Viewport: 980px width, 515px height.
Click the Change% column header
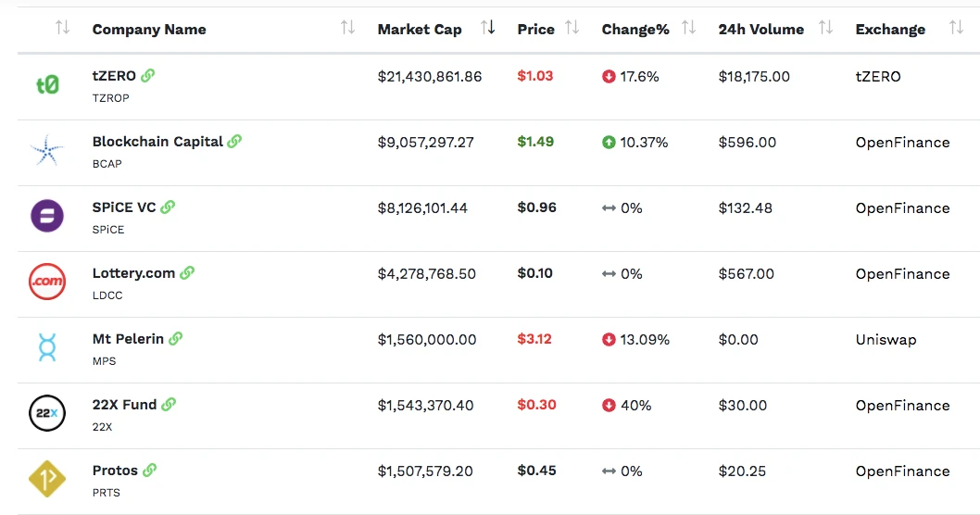pos(635,30)
